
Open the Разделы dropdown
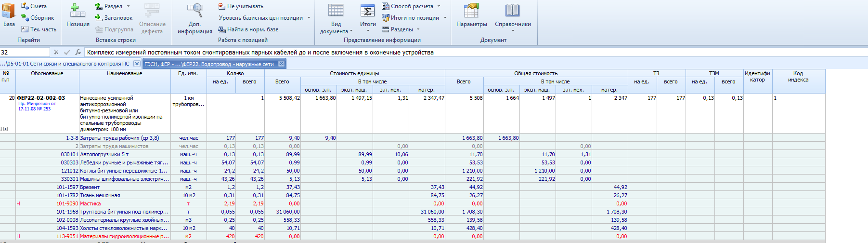point(401,29)
